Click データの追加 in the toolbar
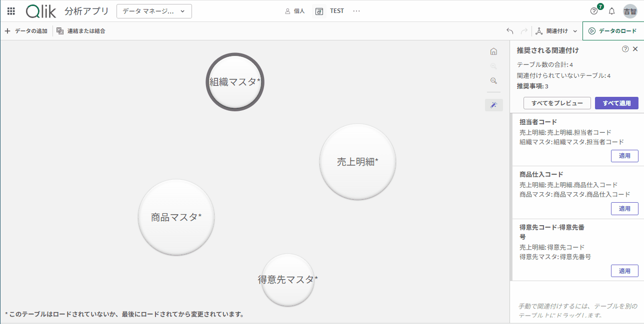 (26, 31)
